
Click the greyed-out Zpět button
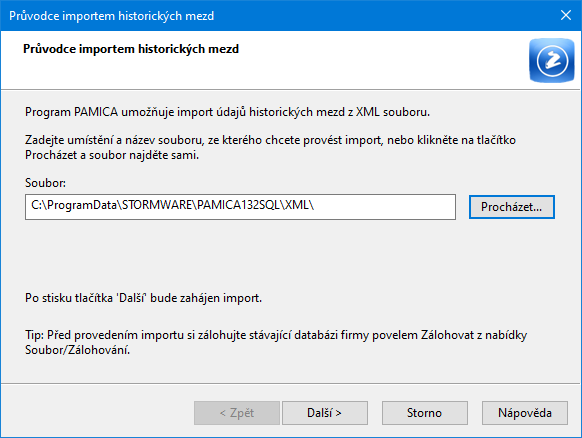[x=237, y=413]
